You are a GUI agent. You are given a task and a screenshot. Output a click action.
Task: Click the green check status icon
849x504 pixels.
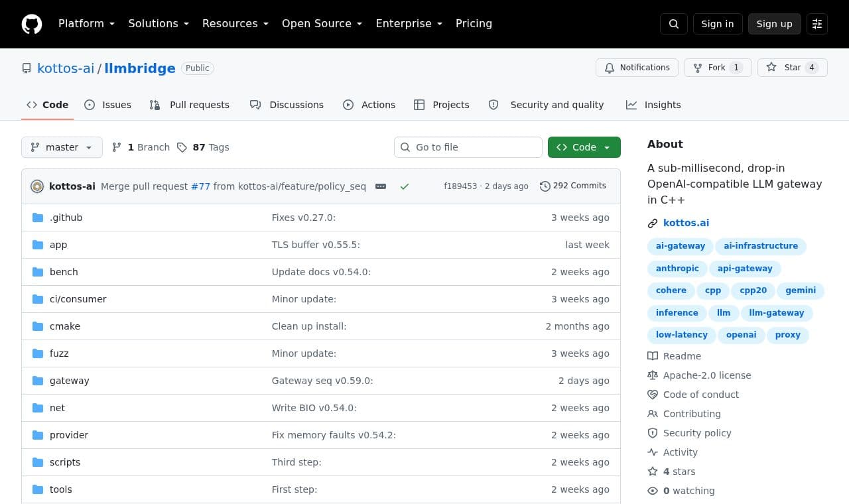pos(405,186)
